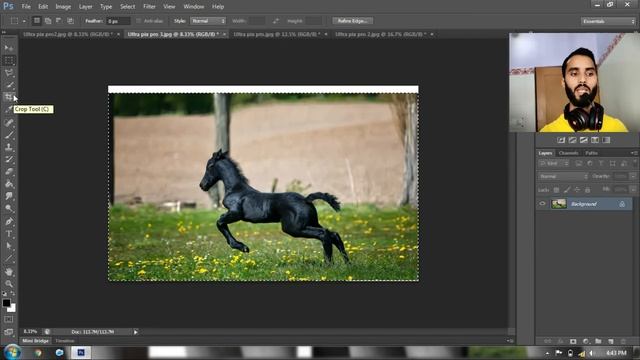The image size is (640, 360).
Task: Open the Layers panel flyout menu
Action: [x=634, y=153]
